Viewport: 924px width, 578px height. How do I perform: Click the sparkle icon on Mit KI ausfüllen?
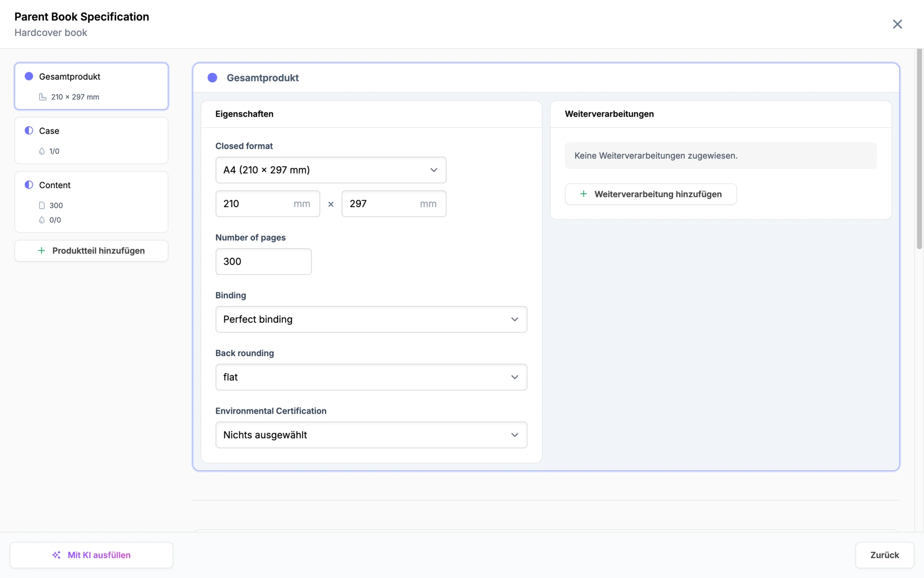56,555
